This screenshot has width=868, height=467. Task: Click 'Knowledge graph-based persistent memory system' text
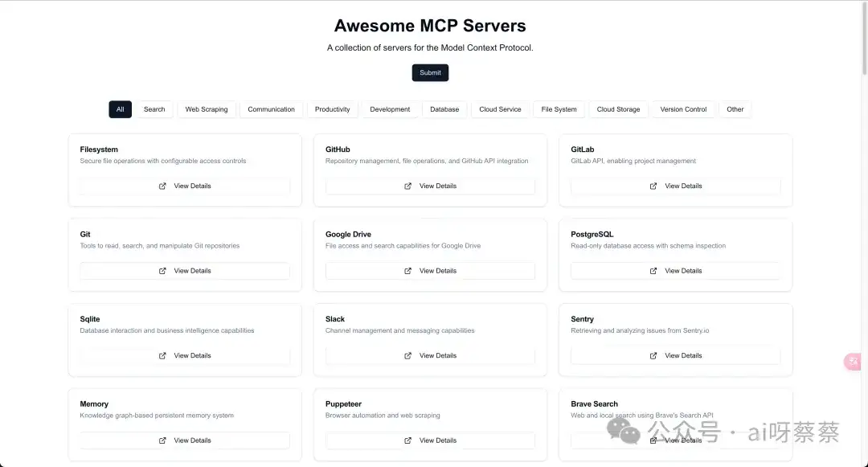157,416
